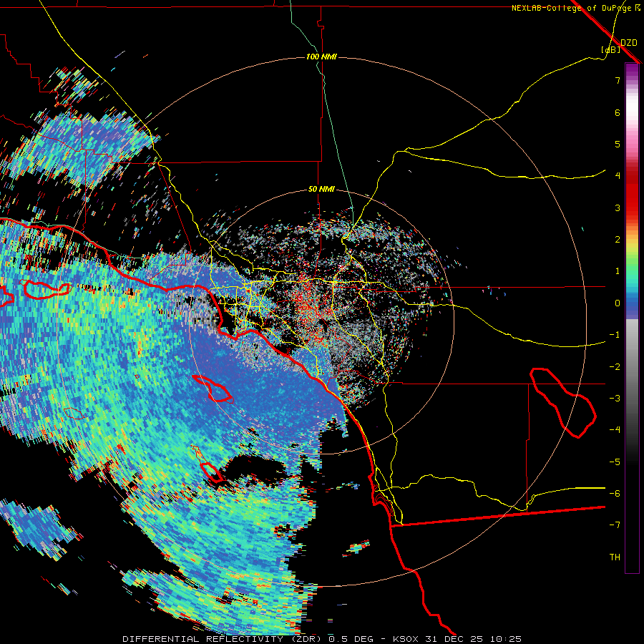644x644 pixels.
Task: Select the 0 value on the color scale
Action: click(x=618, y=303)
